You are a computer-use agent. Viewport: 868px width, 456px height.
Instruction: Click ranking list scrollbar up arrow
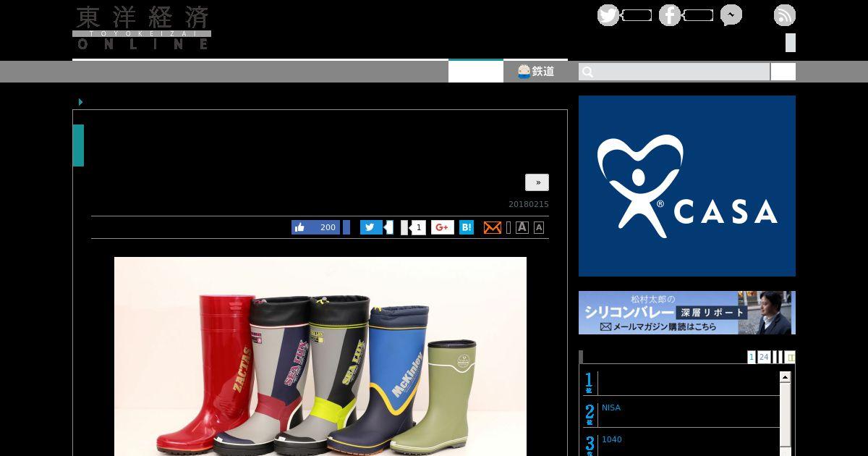[785, 377]
